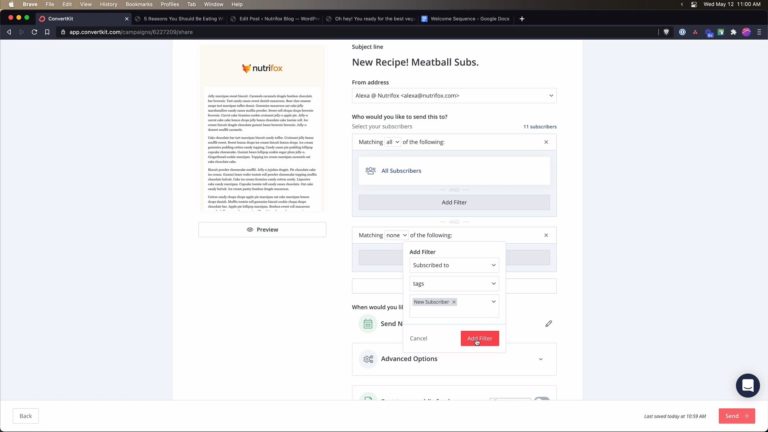Screen dimensions: 768x432
Task: Open the Profiles menu
Action: pyautogui.click(x=169, y=4)
